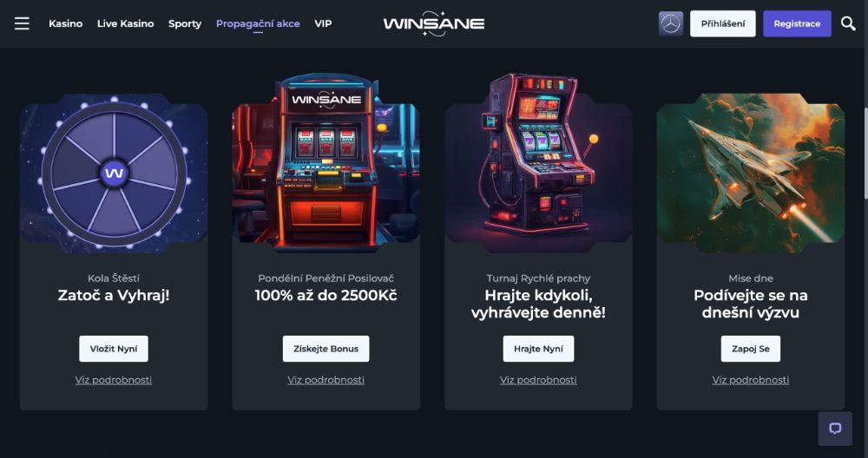
Task: Select the Propagační akce tab
Action: click(x=258, y=23)
